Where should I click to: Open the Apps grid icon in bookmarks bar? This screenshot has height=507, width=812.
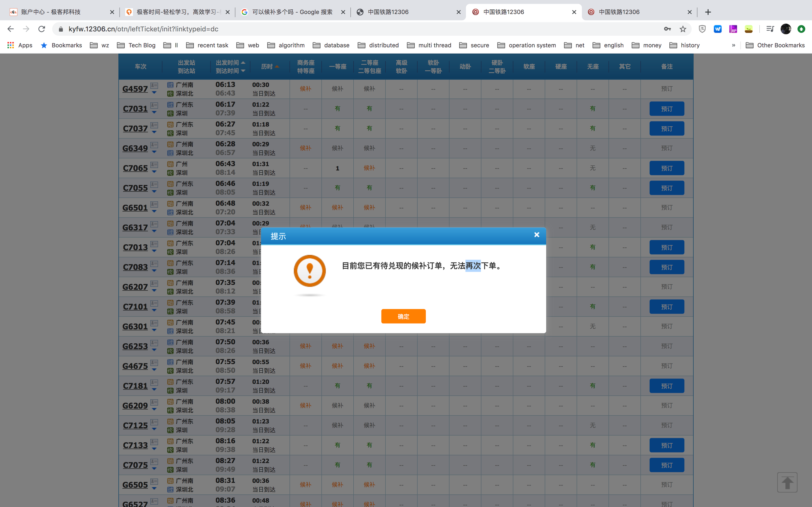(11, 45)
